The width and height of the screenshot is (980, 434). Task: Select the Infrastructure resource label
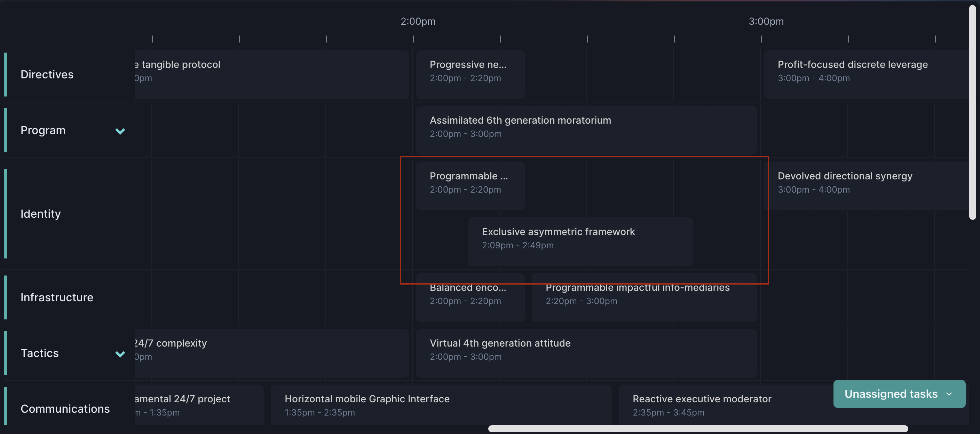click(57, 297)
